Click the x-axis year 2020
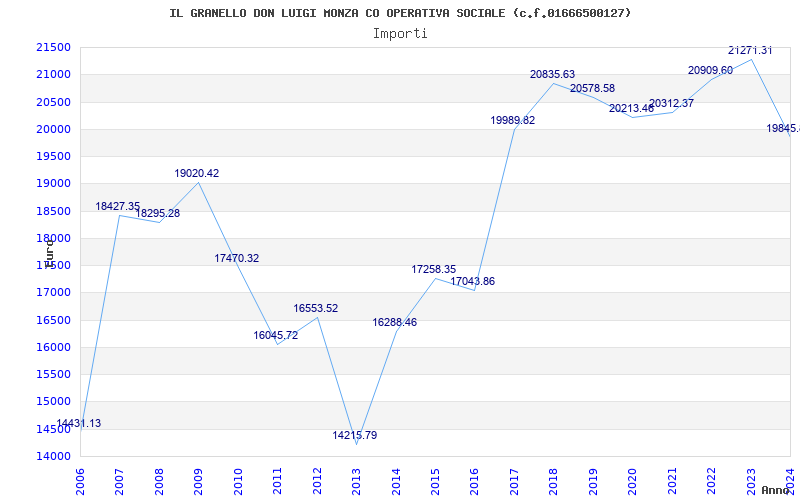 [633, 482]
